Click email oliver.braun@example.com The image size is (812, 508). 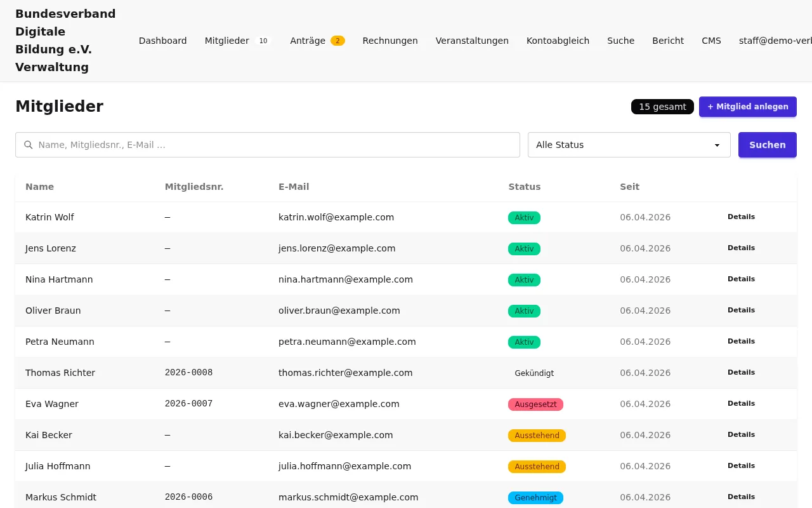click(x=339, y=311)
